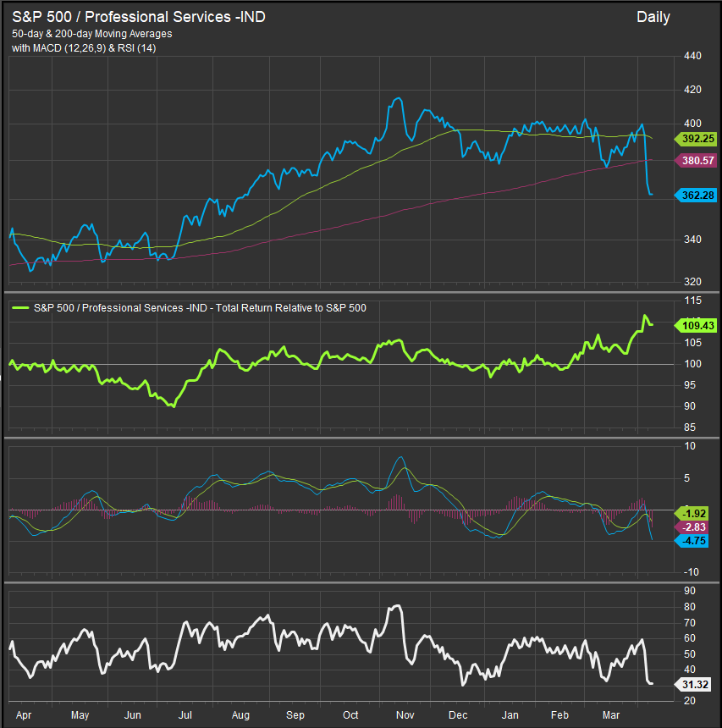The width and height of the screenshot is (722, 728).
Task: Click the -10 MACD axis label
Action: tap(691, 572)
